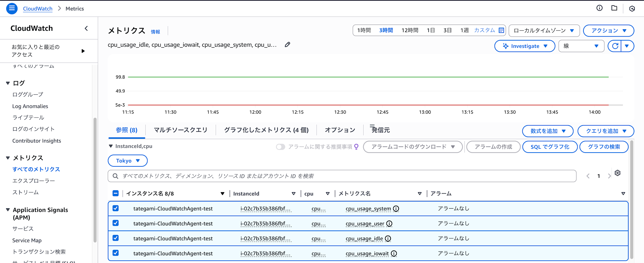The height and width of the screenshot is (263, 644).
Task: Click the search magnifier icon
Action: point(115,176)
